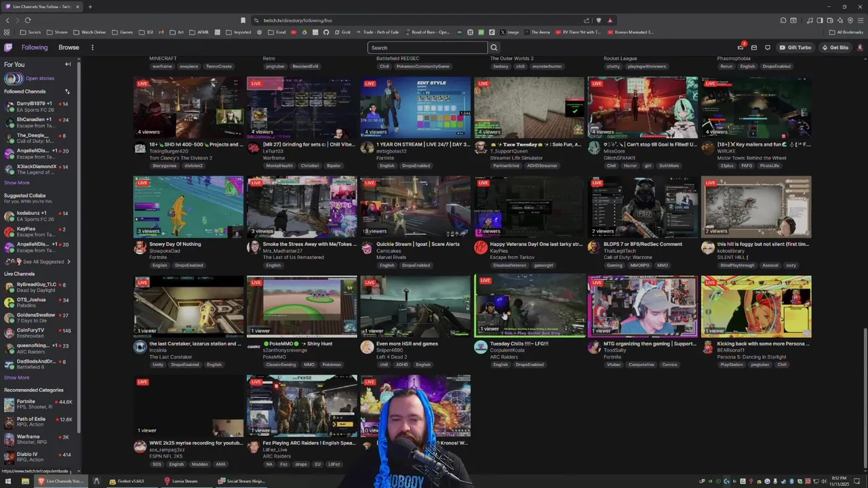Screen dimensions: 868x488
Task: Click the Get Bits button
Action: click(x=835, y=47)
